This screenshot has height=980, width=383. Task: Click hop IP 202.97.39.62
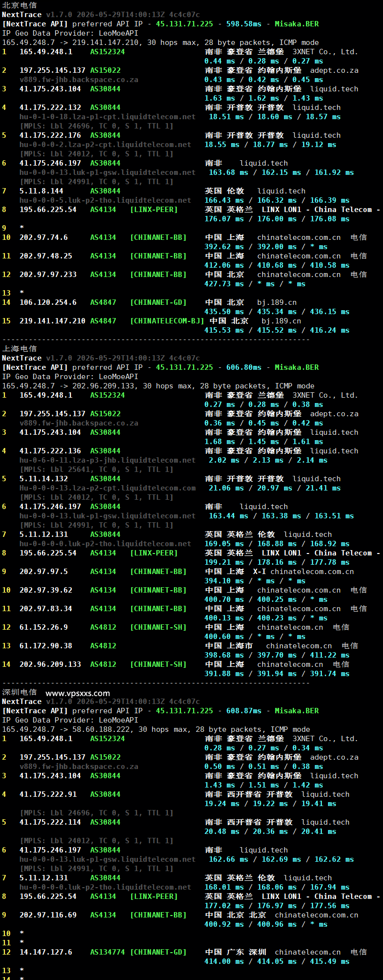[46, 590]
